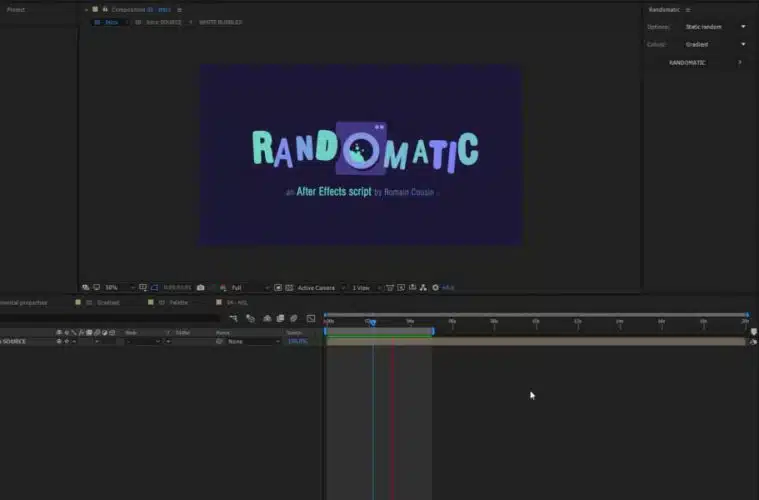Image resolution: width=759 pixels, height=500 pixels.
Task: Click the draft 3D icon in timeline
Action: (x=250, y=318)
